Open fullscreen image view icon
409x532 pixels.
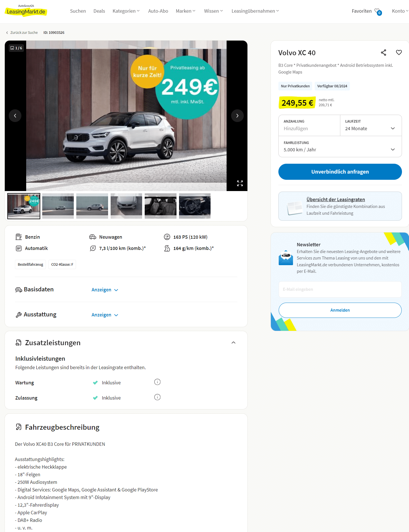pyautogui.click(x=240, y=183)
